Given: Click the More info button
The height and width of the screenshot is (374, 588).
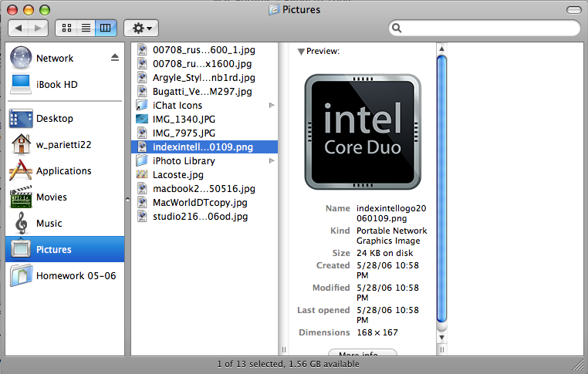Looking at the screenshot, I should [362, 352].
